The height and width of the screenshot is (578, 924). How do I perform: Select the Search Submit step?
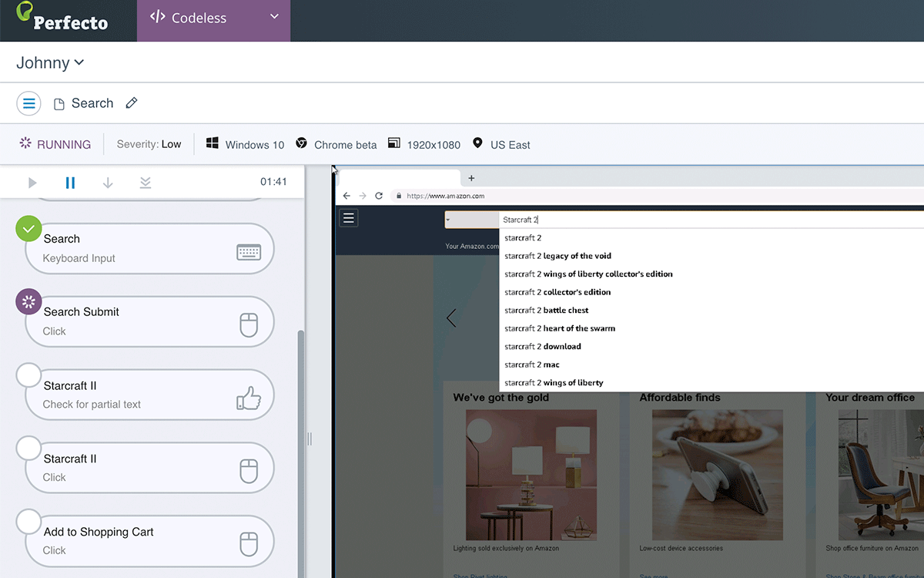[149, 321]
